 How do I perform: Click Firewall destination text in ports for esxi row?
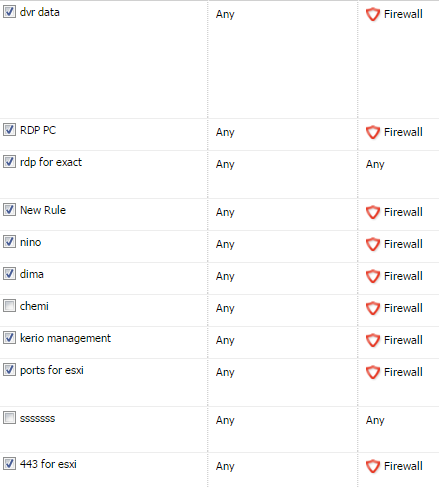click(x=403, y=372)
